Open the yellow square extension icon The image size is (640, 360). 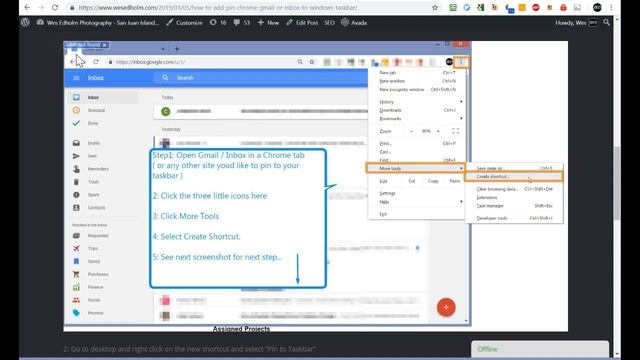(522, 7)
